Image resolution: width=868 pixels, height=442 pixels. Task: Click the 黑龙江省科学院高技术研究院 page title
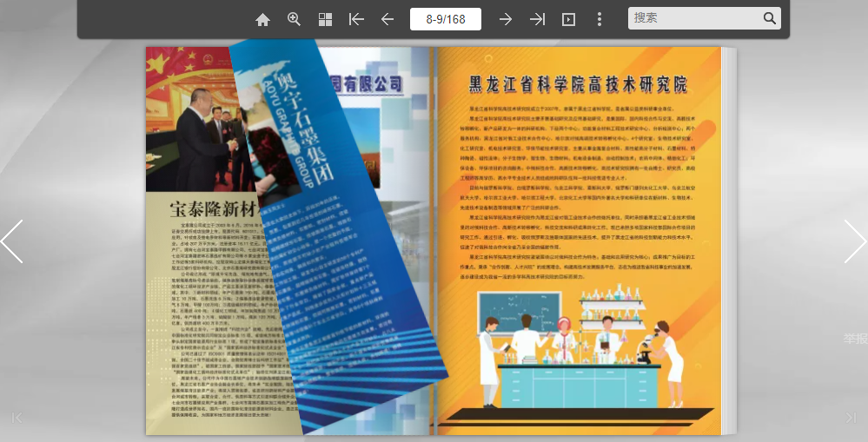coord(579,84)
